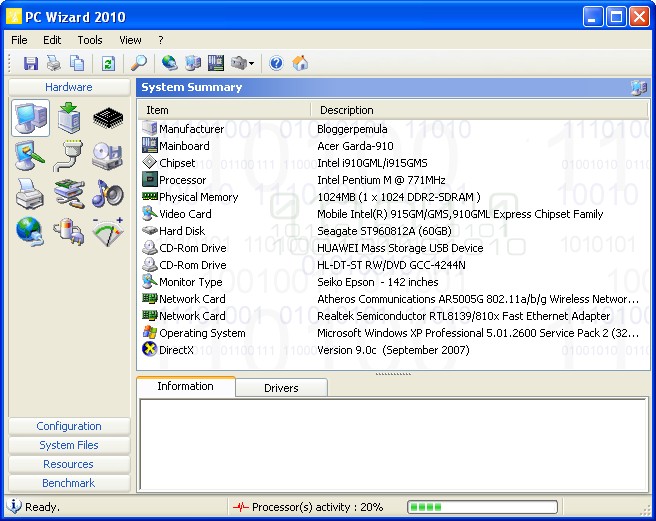Select the CD-Rom Drive HL-DT-ST row

pyautogui.click(x=393, y=265)
